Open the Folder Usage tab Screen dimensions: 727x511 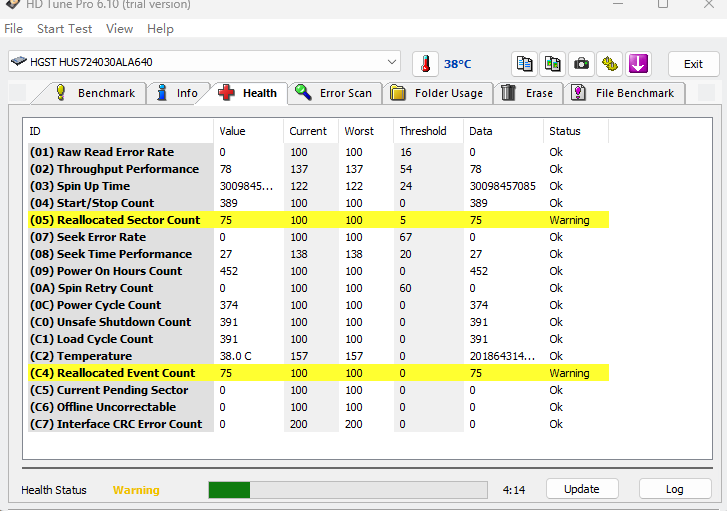point(437,93)
